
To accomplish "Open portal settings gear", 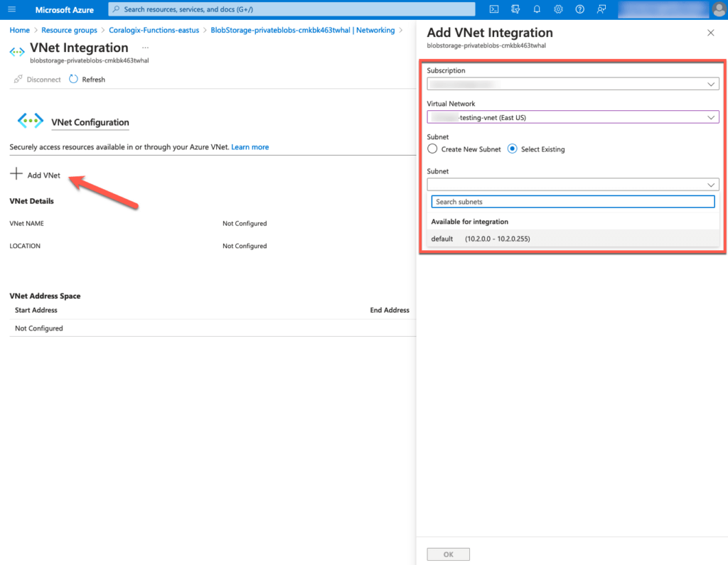I will (558, 9).
